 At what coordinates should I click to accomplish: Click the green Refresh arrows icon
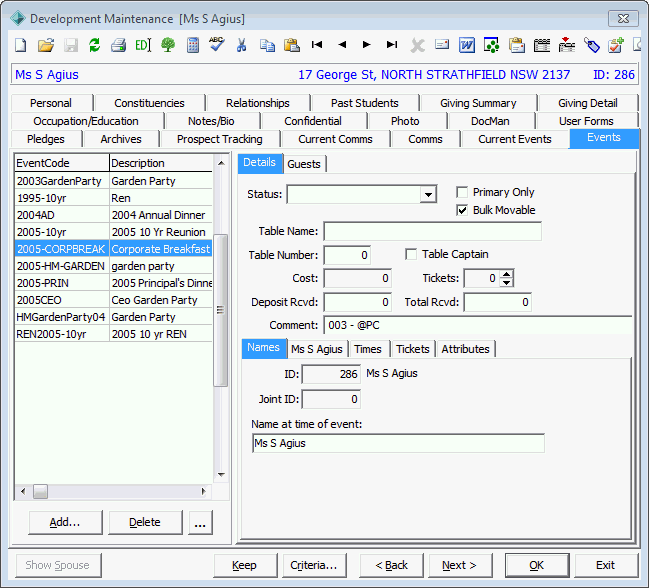click(x=95, y=45)
